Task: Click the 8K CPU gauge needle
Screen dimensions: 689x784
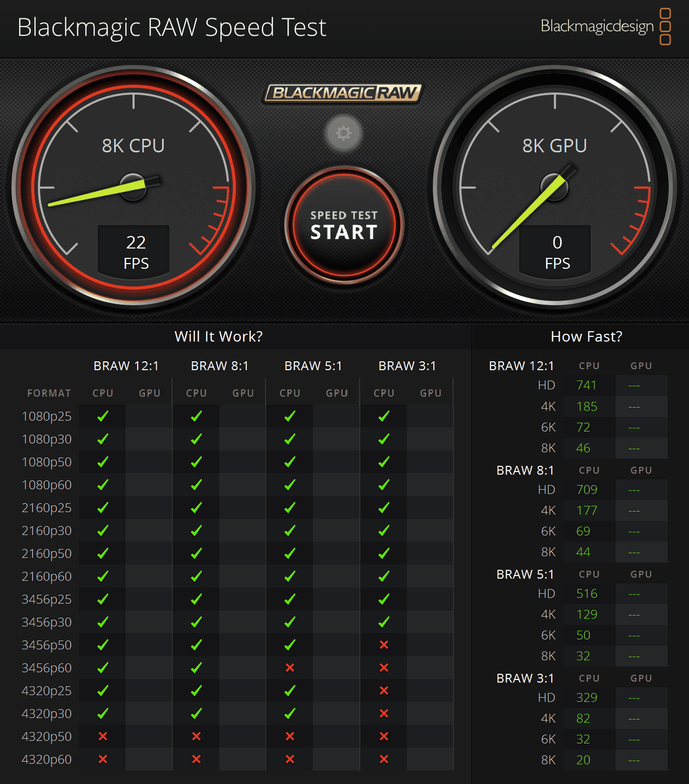Action: 96,193
